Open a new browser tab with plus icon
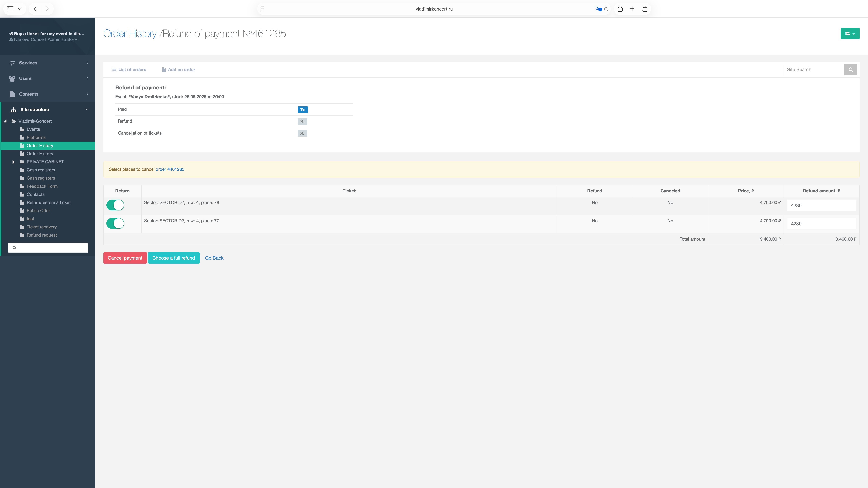Viewport: 868px width, 488px height. (x=632, y=9)
